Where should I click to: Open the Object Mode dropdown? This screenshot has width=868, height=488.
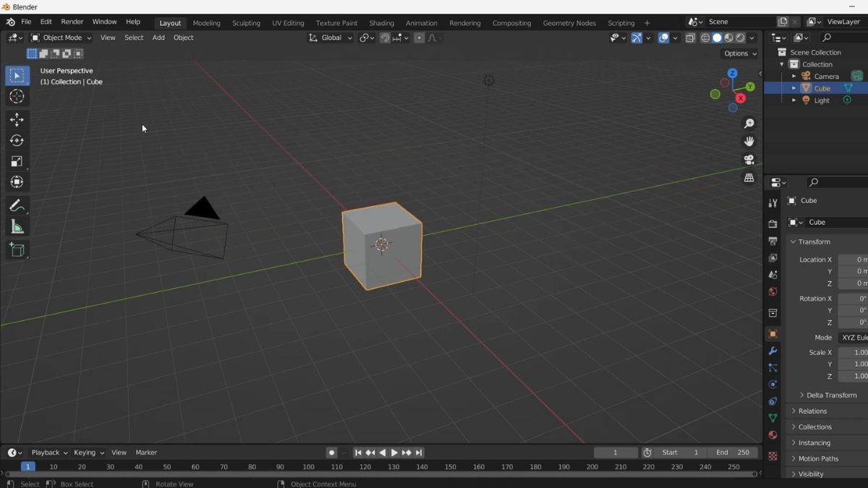click(x=61, y=38)
